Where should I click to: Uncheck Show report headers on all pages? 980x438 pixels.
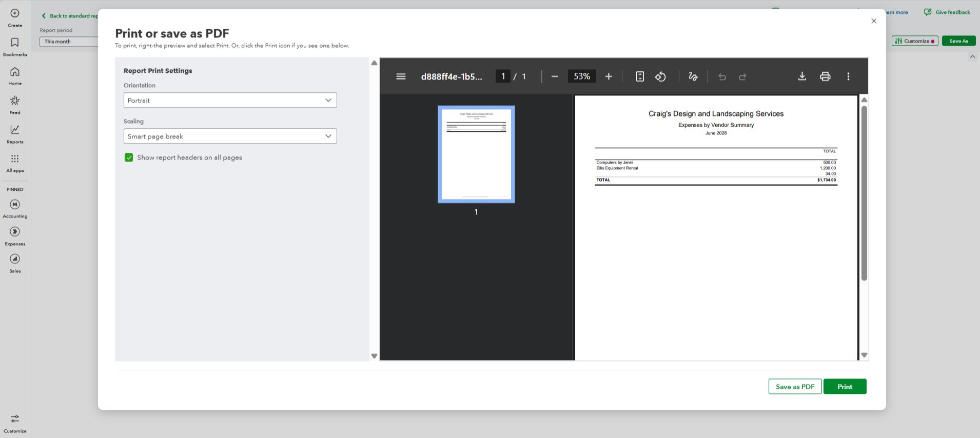tap(129, 157)
